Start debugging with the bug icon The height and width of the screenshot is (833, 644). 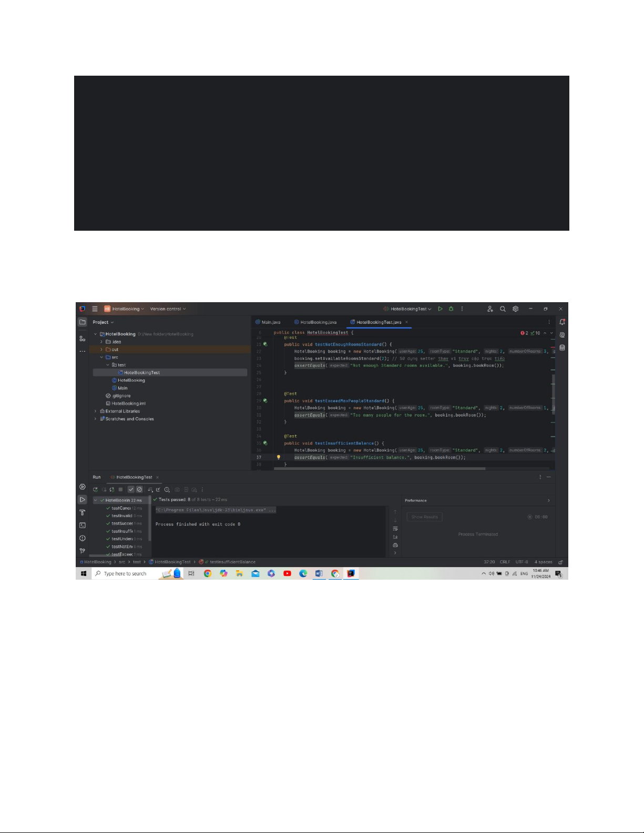(451, 309)
